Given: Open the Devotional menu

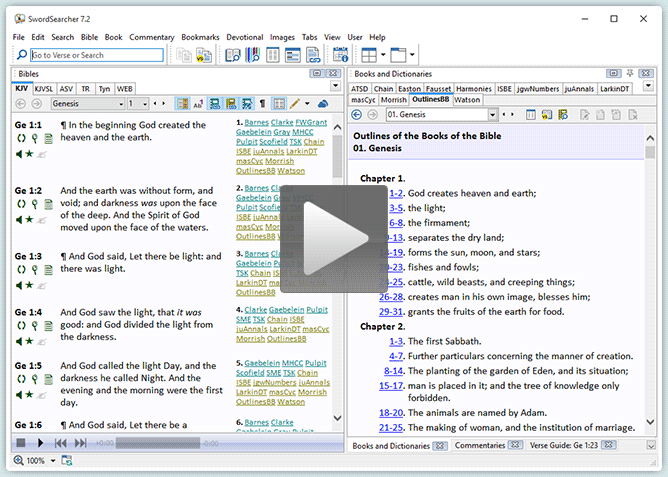Looking at the screenshot, I should pyautogui.click(x=245, y=37).
